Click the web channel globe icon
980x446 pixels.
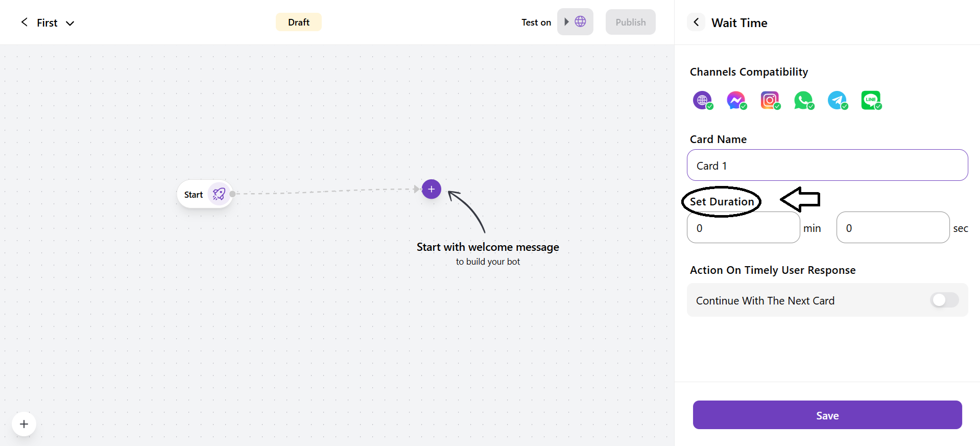(x=702, y=100)
